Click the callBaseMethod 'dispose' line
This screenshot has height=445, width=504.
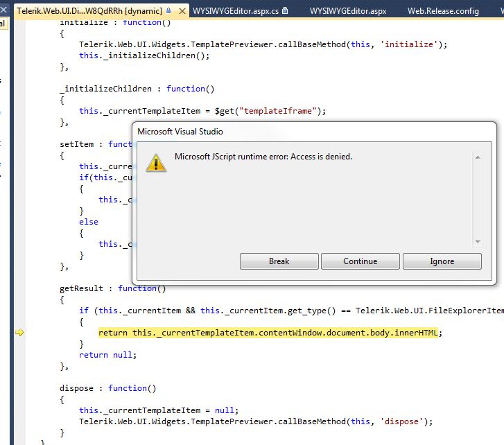pos(256,421)
